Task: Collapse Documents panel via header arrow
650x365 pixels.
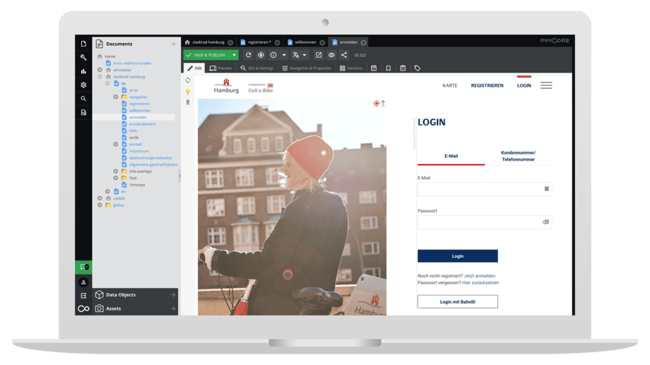Action: [x=173, y=44]
